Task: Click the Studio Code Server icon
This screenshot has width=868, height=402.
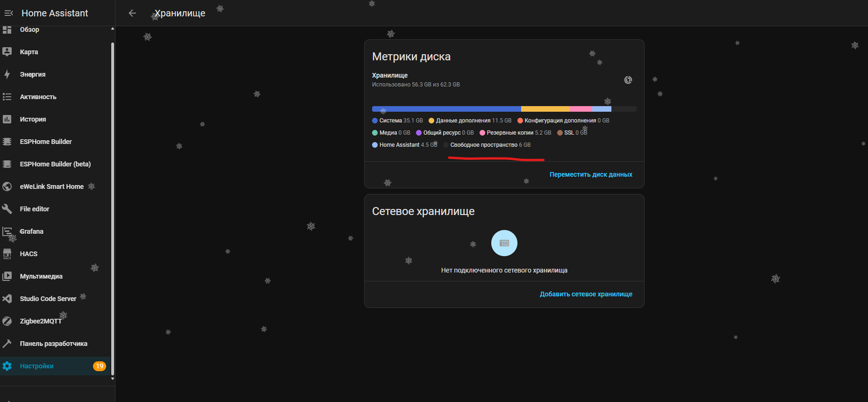Action: (x=7, y=299)
